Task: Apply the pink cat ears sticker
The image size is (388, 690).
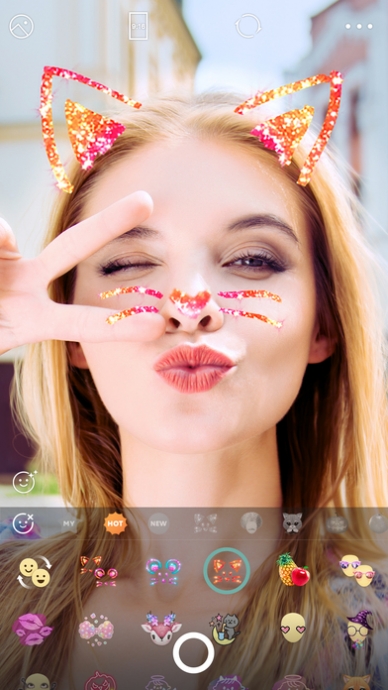Action: [x=99, y=571]
